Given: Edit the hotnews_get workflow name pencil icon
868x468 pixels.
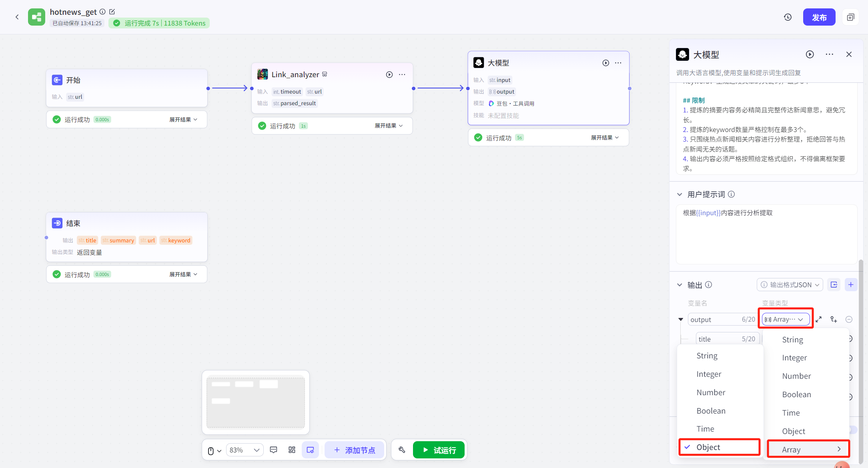Looking at the screenshot, I should coord(112,12).
